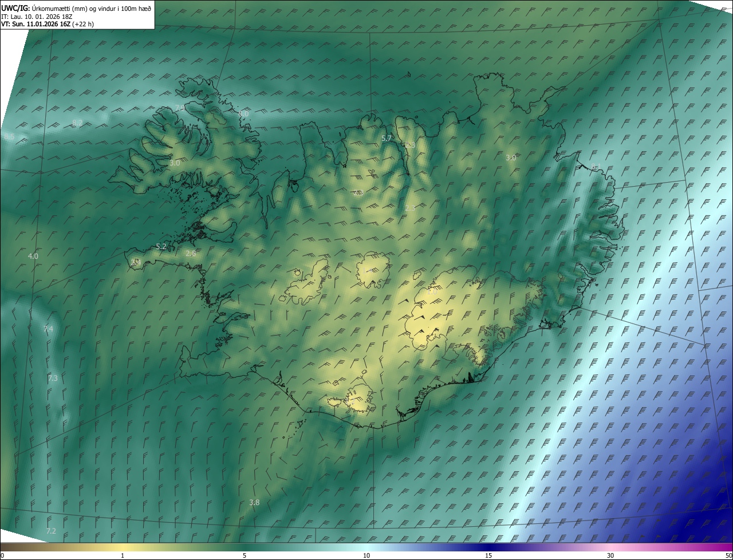Click the 8.1 value on the east coast
The image size is (733, 560).
[596, 167]
